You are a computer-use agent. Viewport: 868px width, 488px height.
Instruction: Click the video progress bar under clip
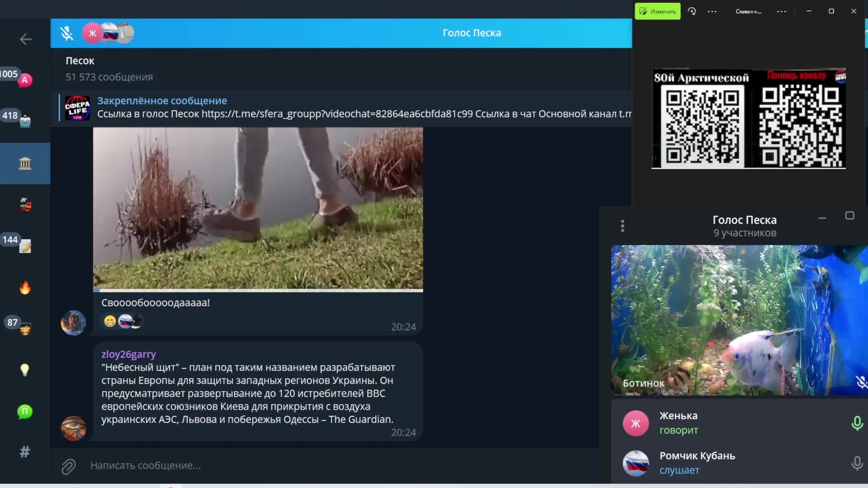258,290
